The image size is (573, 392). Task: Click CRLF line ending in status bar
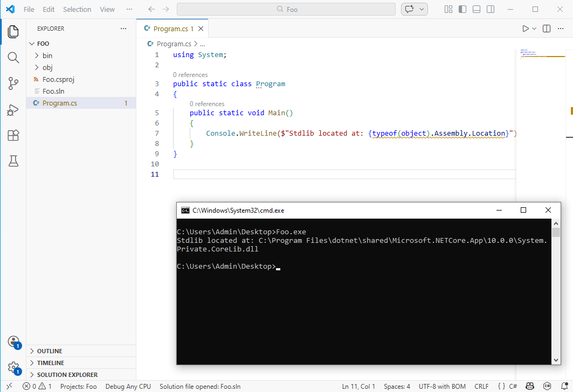point(481,387)
